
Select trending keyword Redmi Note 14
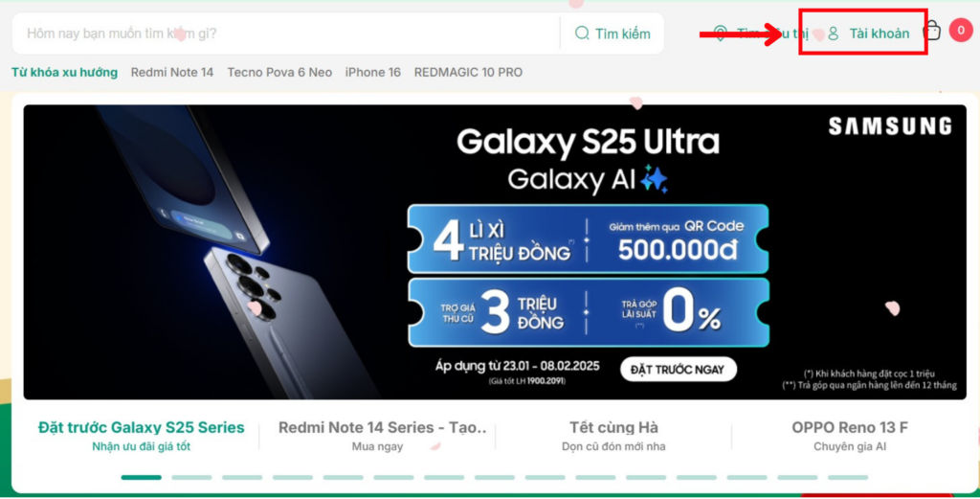click(172, 73)
